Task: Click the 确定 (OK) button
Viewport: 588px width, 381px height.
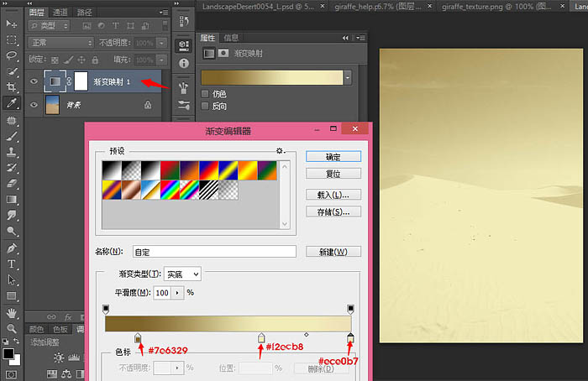Action: point(333,156)
